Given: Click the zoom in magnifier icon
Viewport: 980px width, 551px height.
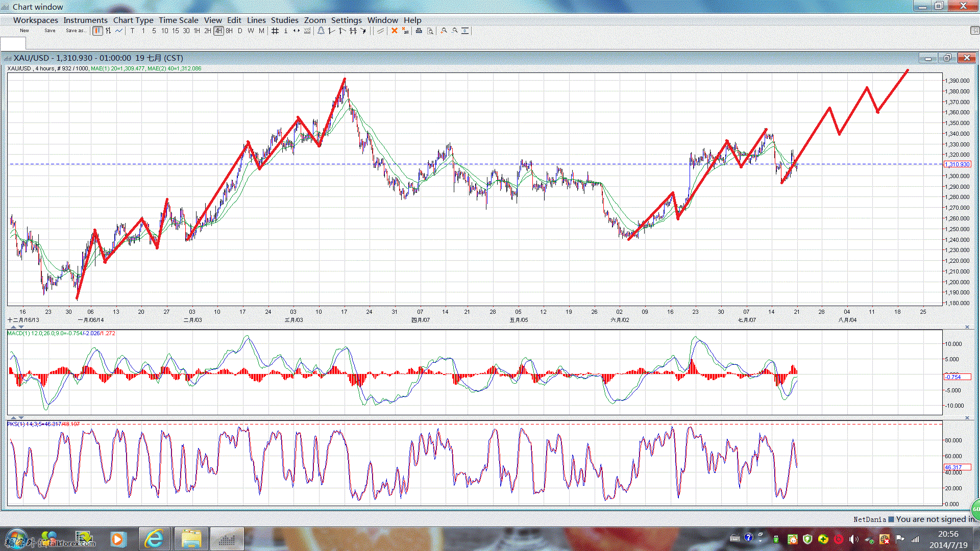Looking at the screenshot, I should tap(444, 31).
